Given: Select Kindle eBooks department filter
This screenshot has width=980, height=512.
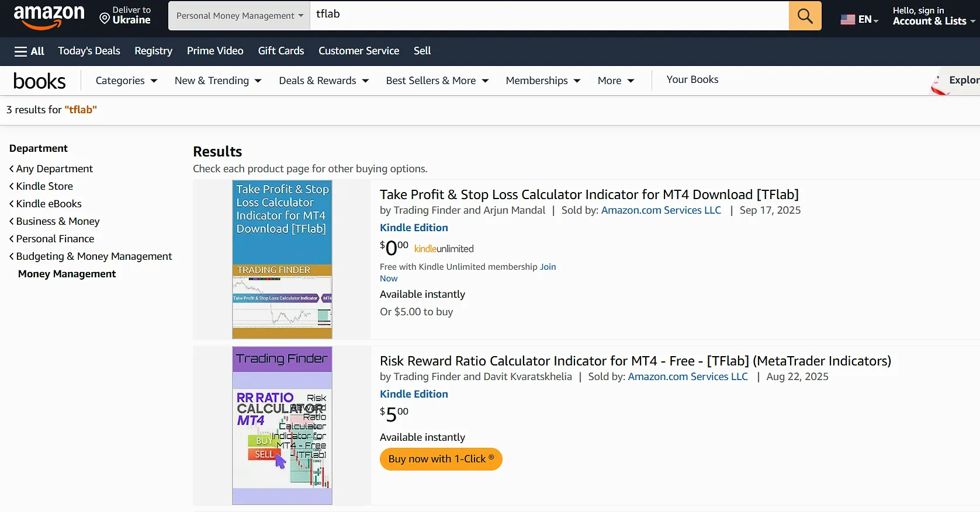Looking at the screenshot, I should pos(49,204).
